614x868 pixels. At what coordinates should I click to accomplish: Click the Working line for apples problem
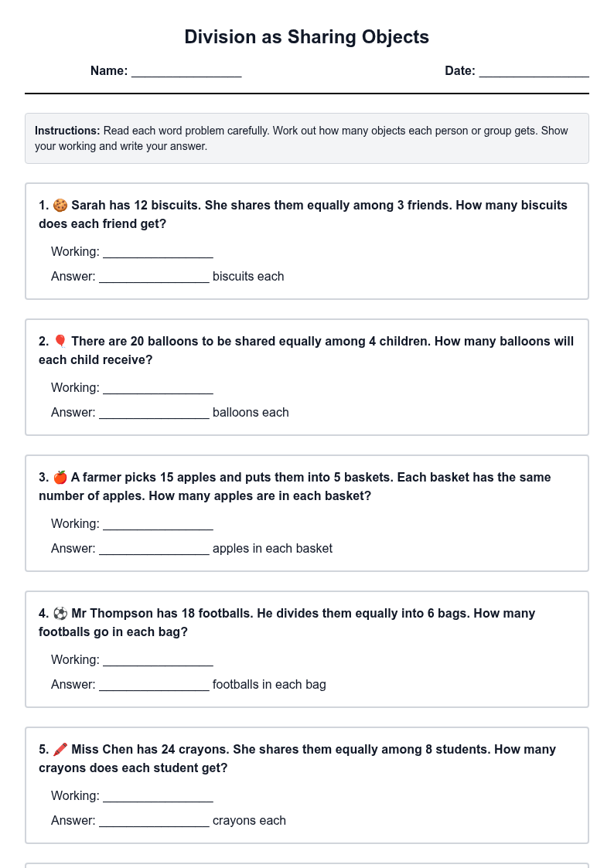click(159, 524)
